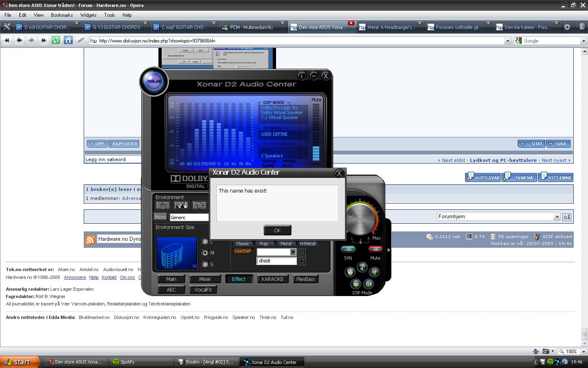Enable the GX DSP mode button
Image resolution: width=588 pixels, height=368 pixels.
368,283
